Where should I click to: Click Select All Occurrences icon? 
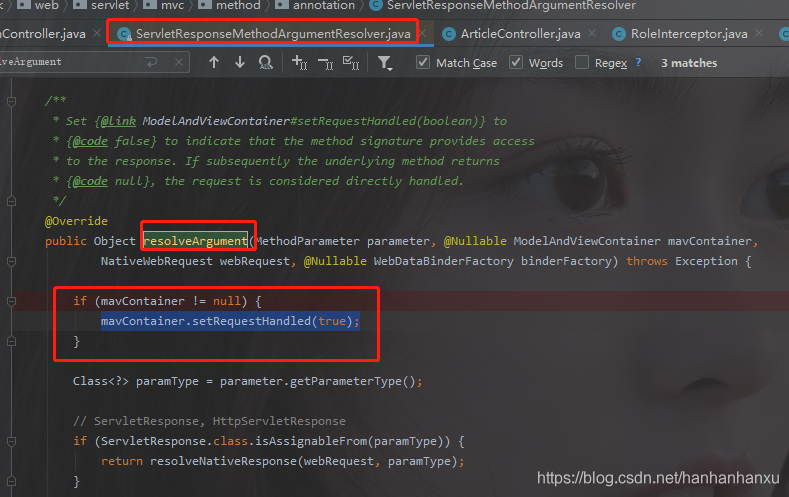(351, 62)
